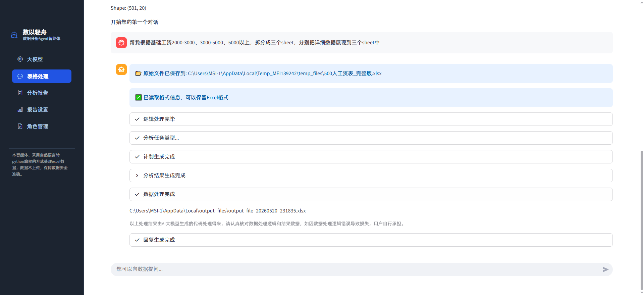The height and width of the screenshot is (295, 644).
Task: Select the 表格处理 menu item
Action: point(42,76)
